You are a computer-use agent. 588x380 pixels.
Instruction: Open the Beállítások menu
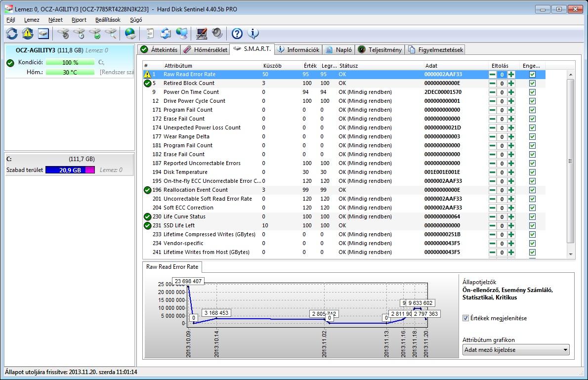(108, 20)
